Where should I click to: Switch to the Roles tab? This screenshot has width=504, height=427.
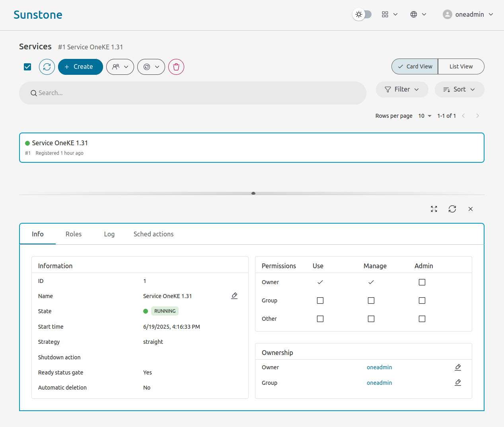pos(74,234)
